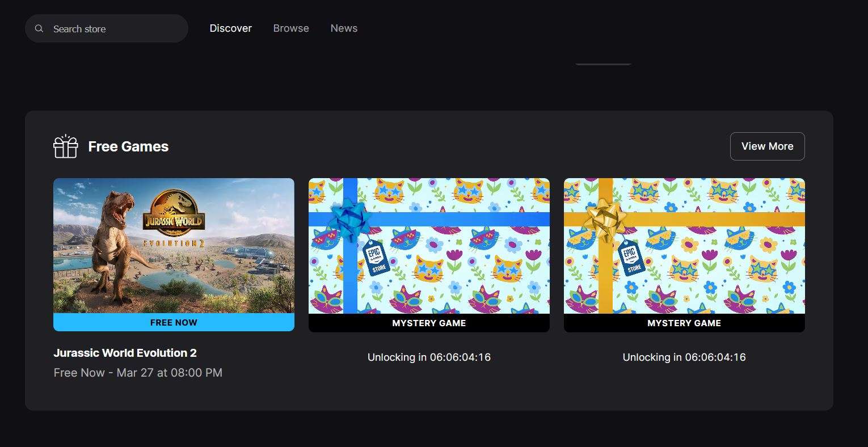Focus the Search store input field

[107, 28]
